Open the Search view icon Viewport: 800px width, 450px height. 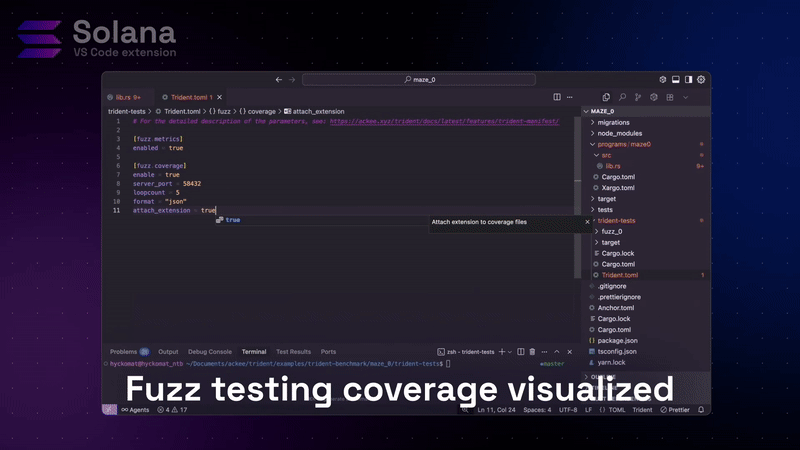point(622,97)
